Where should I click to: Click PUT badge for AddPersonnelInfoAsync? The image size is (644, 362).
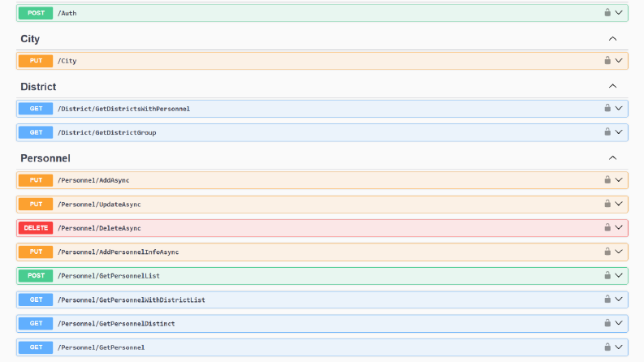(x=36, y=252)
